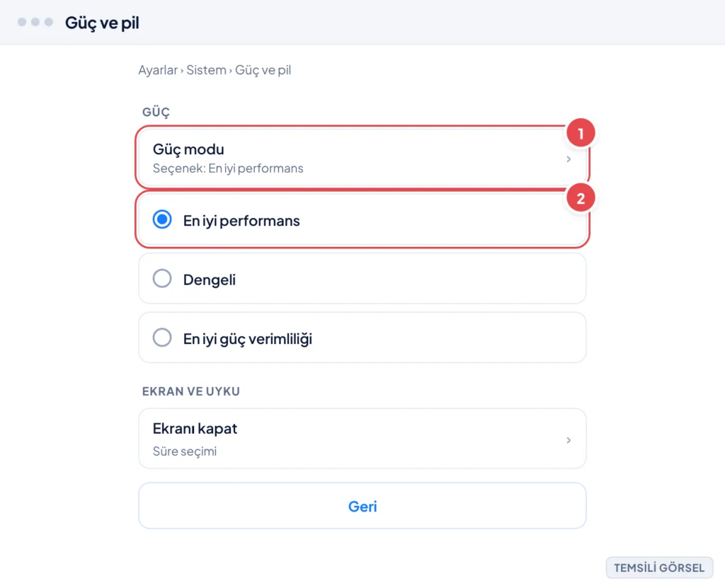Viewport: 725px width, 588px height.
Task: Click the Güç ve pil breadcrumb item
Action: [263, 70]
